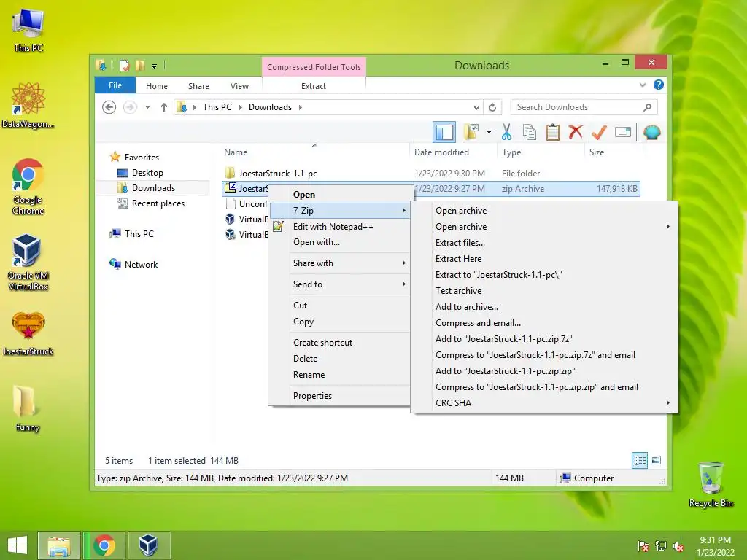Click the Email envelope toolbar icon

tap(623, 132)
